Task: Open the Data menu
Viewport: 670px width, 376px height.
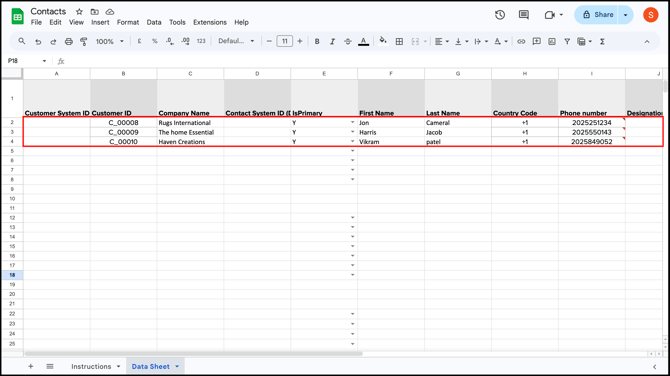Action: click(154, 22)
